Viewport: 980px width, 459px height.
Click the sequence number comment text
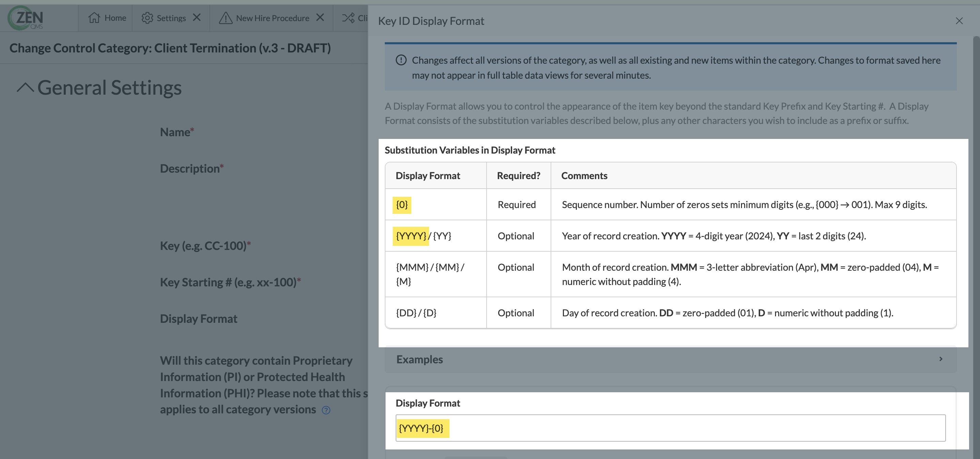pos(744,205)
